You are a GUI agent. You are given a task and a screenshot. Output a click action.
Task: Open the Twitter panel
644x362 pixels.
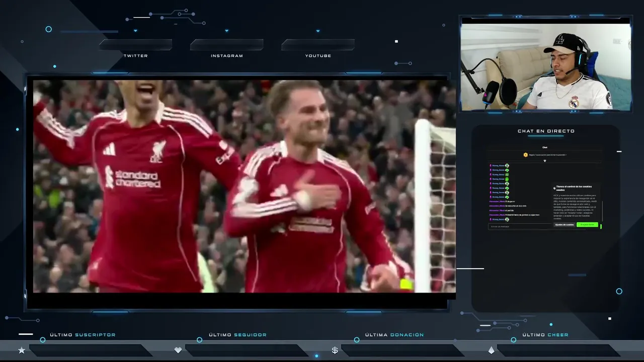coord(136,45)
